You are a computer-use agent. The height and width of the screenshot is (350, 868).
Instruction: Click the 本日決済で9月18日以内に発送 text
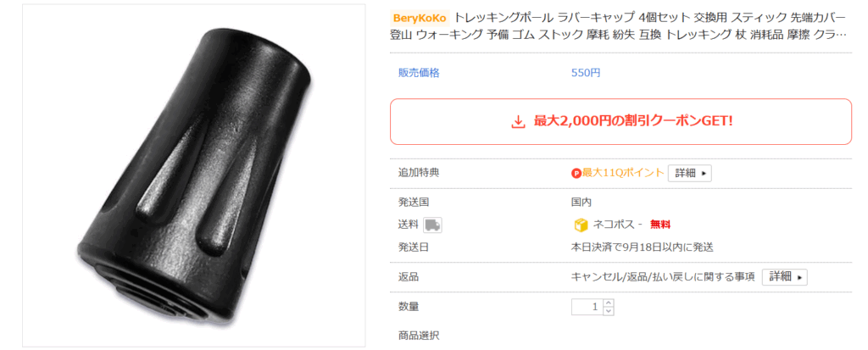[642, 247]
